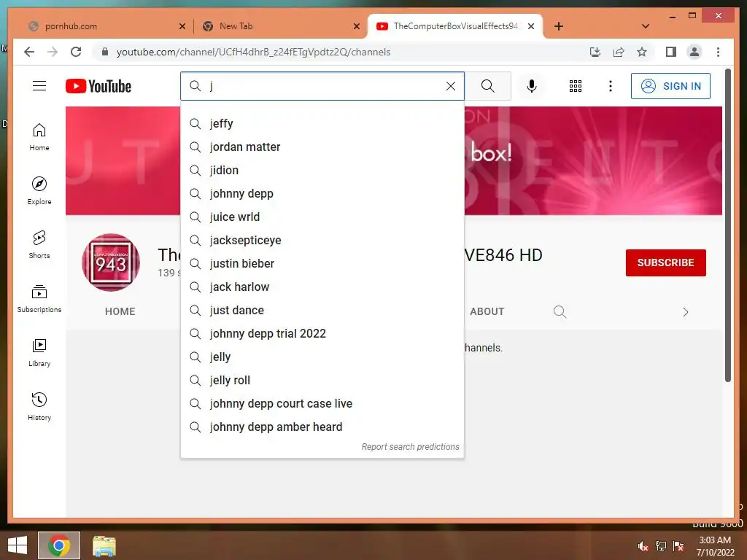Select suggestion "jelly roll"
The height and width of the screenshot is (560, 747).
click(x=322, y=381)
